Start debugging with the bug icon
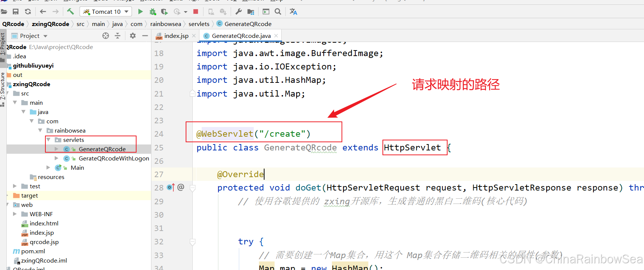 click(x=153, y=12)
